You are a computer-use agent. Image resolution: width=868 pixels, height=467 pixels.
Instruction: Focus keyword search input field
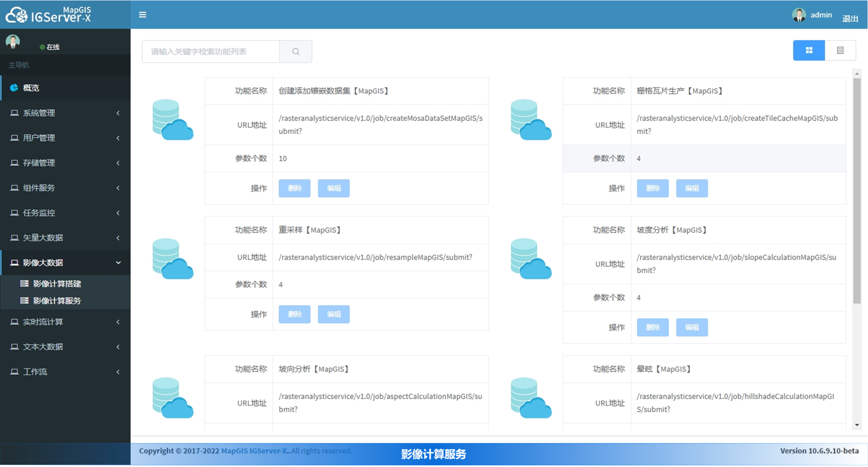coord(211,52)
